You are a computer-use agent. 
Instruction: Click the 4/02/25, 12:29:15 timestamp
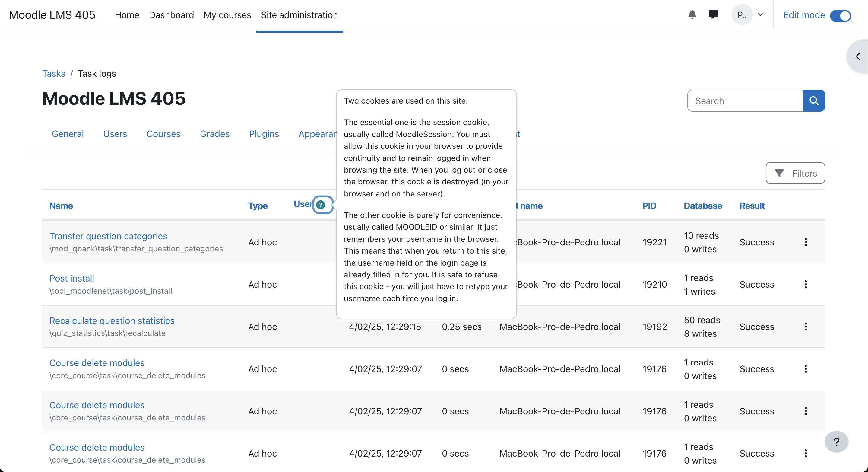385,327
